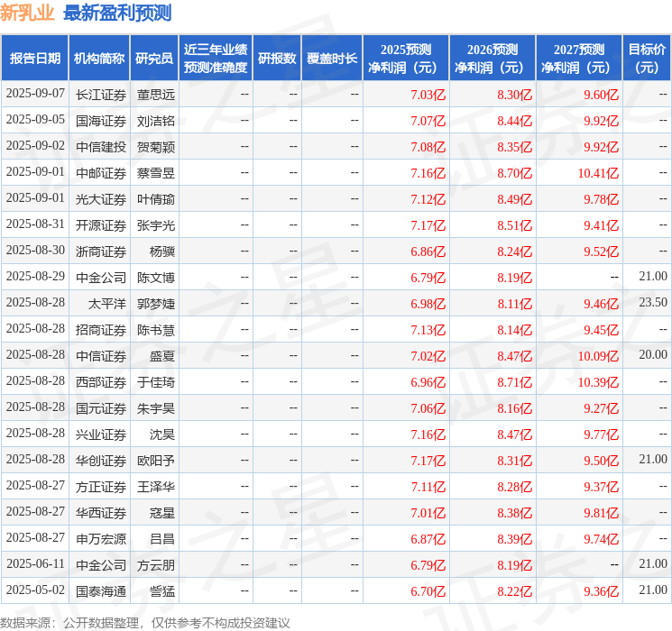The height and width of the screenshot is (631, 672).
Task: Click analyst name 朱宇昊
Action: [156, 408]
